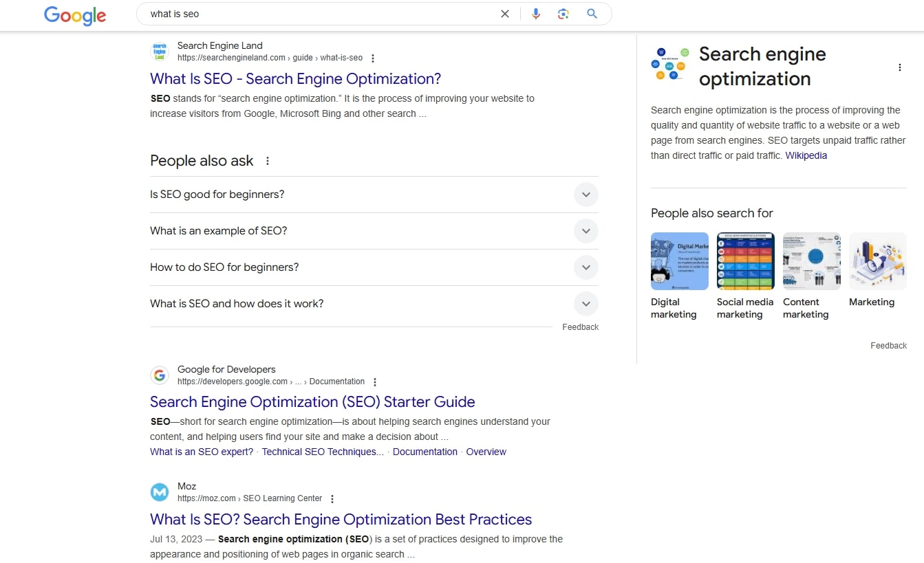Open the Documentation sitelink
This screenshot has width=924, height=563.
(x=425, y=452)
